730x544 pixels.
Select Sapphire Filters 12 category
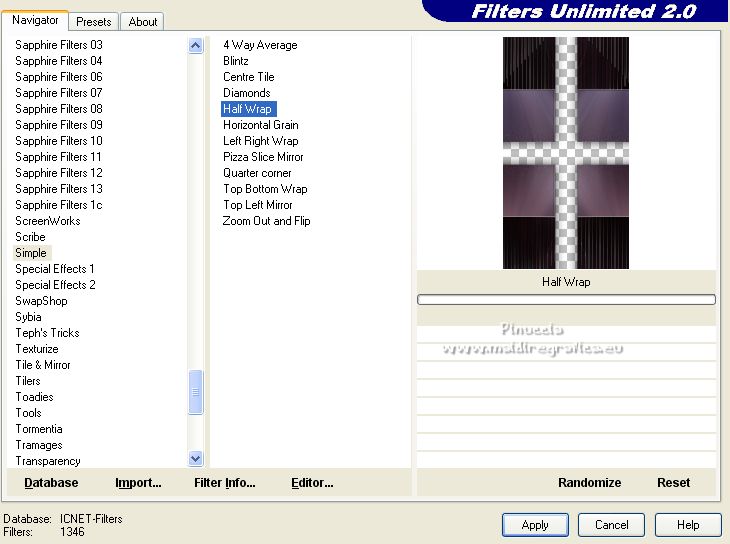click(x=59, y=173)
